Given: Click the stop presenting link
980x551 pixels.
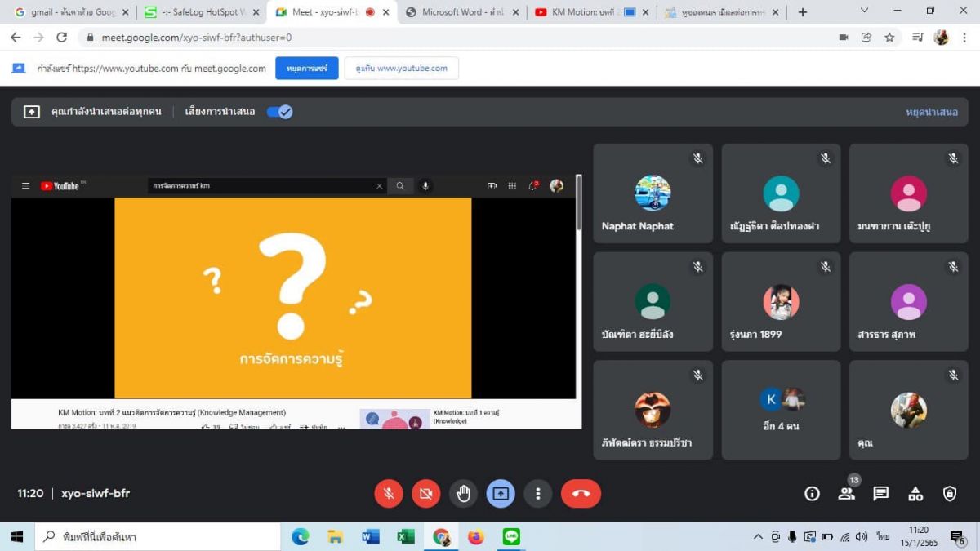Looking at the screenshot, I should (x=931, y=112).
